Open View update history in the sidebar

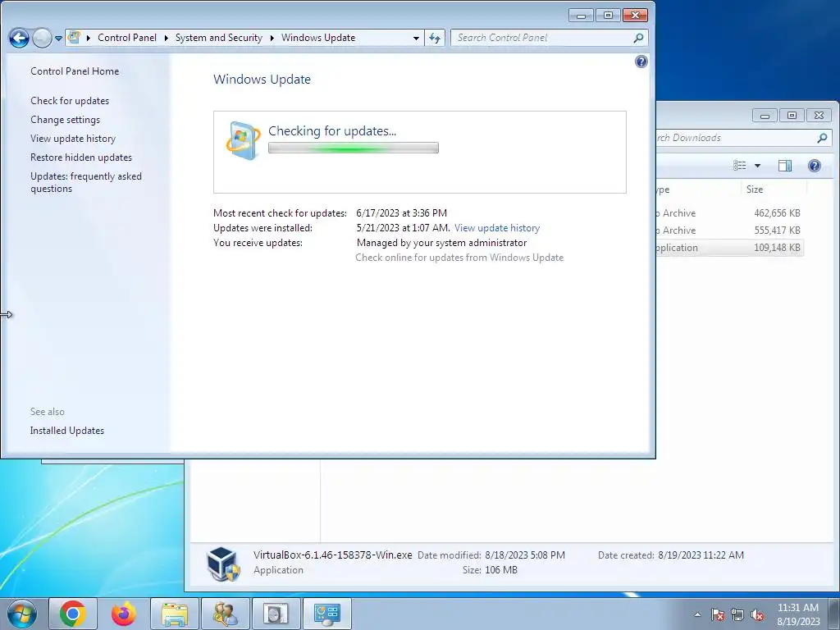[x=73, y=138]
